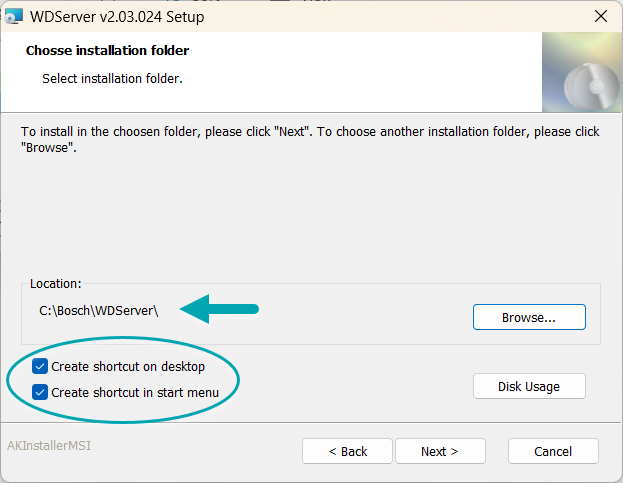Click the Chosse installation folder heading
Image resolution: width=623 pixels, height=483 pixels.
tap(107, 50)
